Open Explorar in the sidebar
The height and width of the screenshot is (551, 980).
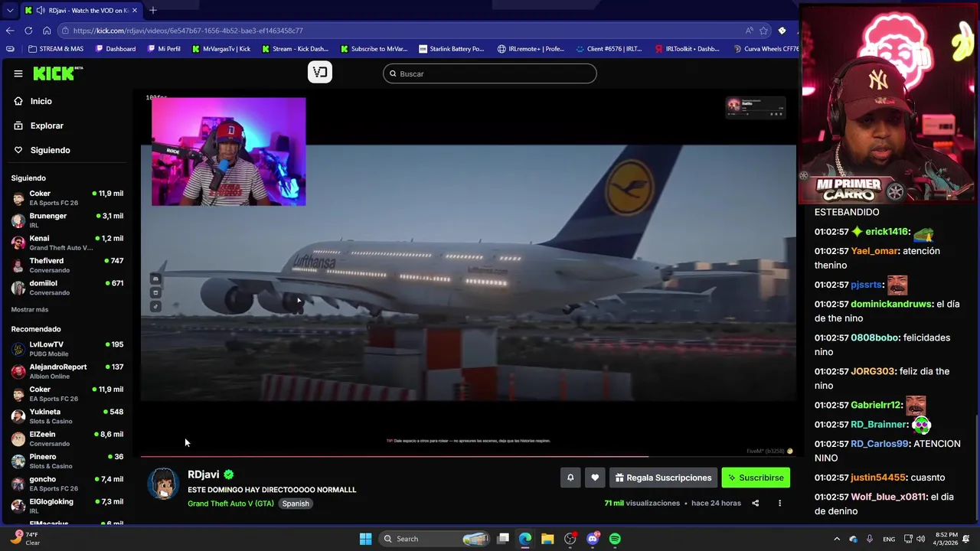47,126
